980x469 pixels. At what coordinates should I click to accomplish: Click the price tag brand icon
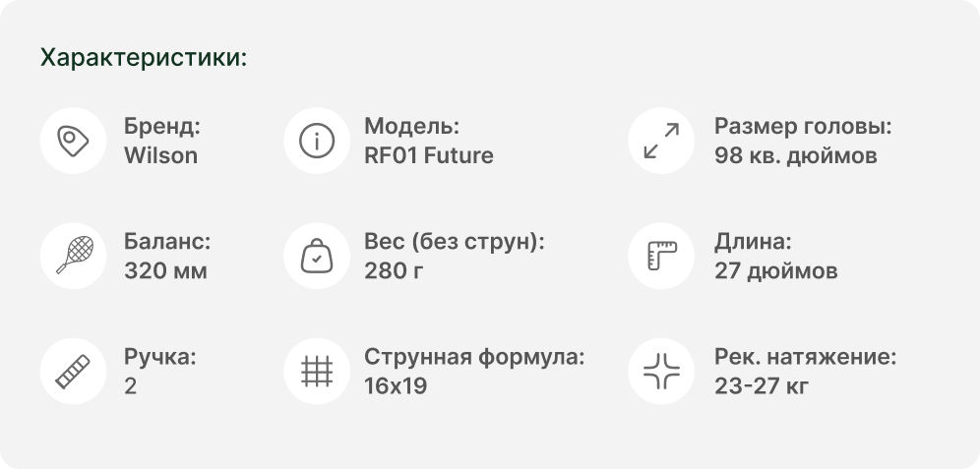coord(73,142)
